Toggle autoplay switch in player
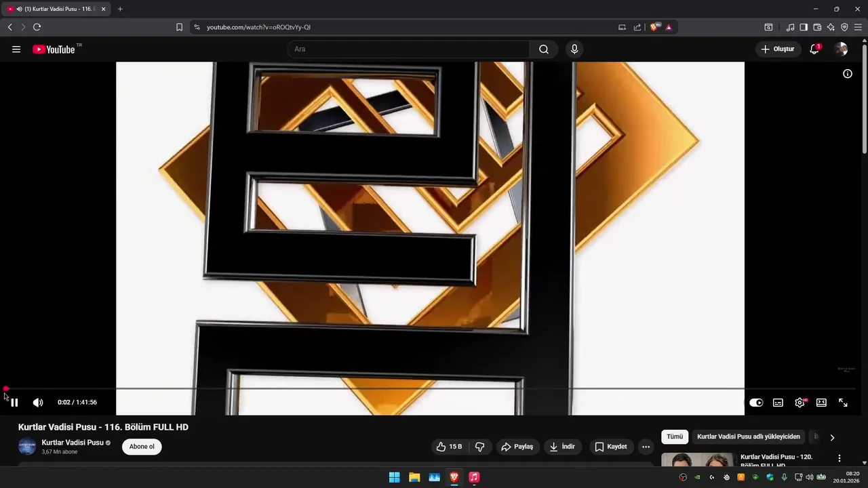 756,403
